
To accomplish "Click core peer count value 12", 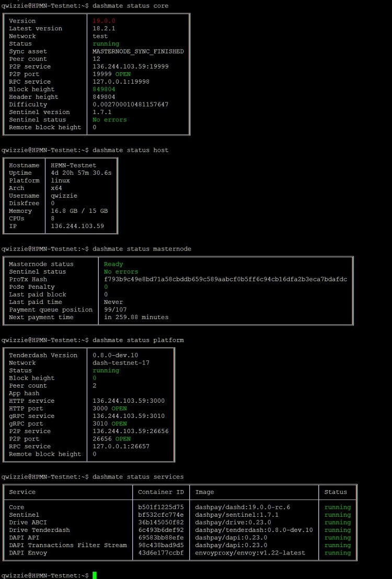I will [96, 59].
